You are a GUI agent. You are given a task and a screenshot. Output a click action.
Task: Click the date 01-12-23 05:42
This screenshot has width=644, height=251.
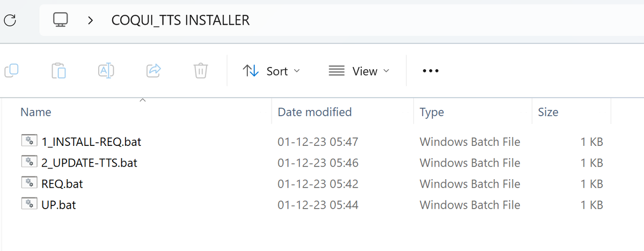[318, 184]
